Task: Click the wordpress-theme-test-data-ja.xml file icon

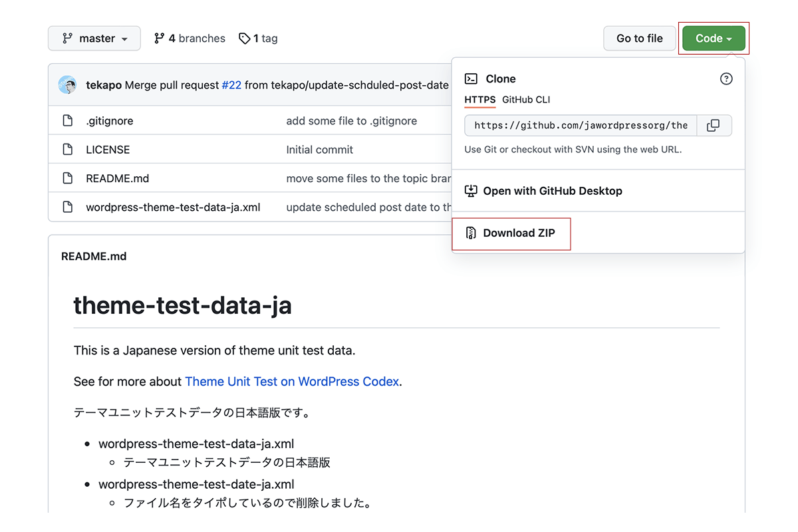Action: 67,207
